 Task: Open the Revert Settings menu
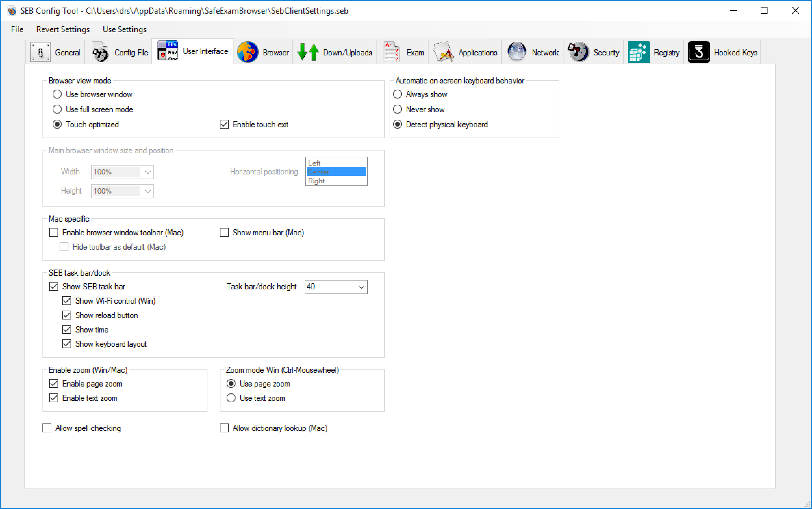point(63,29)
